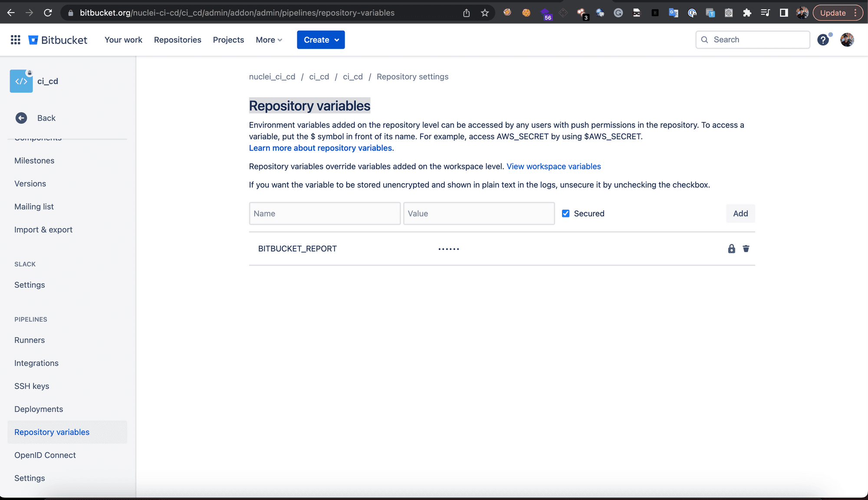Open the SSH keys sidebar item
Viewport: 868px width, 500px height.
[x=32, y=386]
